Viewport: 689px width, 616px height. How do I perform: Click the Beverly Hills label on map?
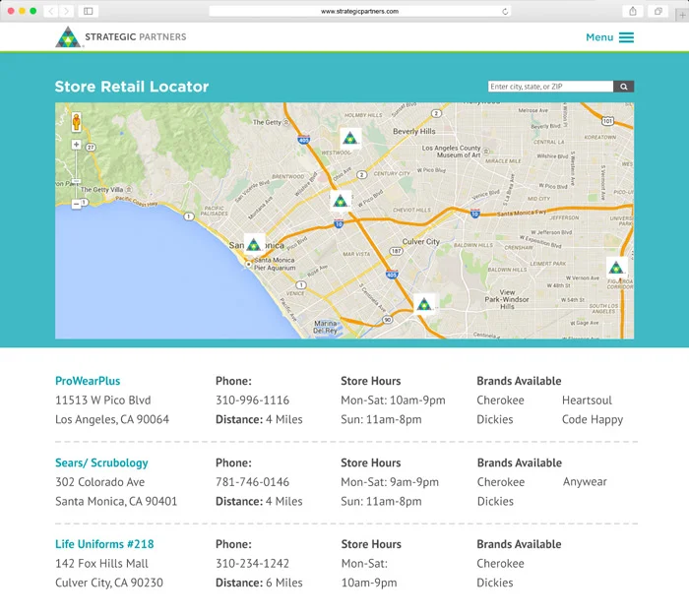[414, 132]
